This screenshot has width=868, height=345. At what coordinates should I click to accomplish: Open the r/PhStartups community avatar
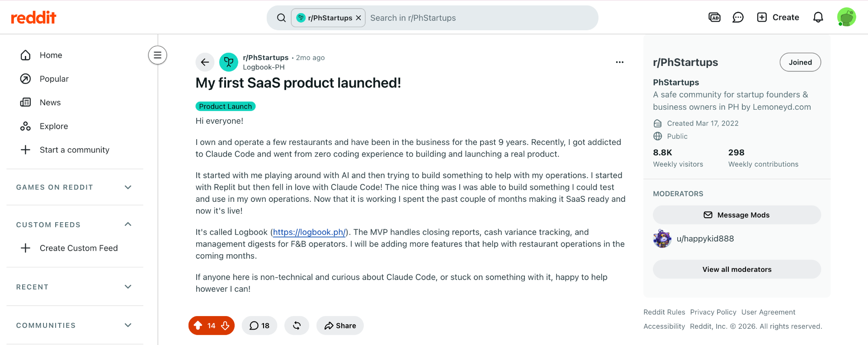(229, 62)
